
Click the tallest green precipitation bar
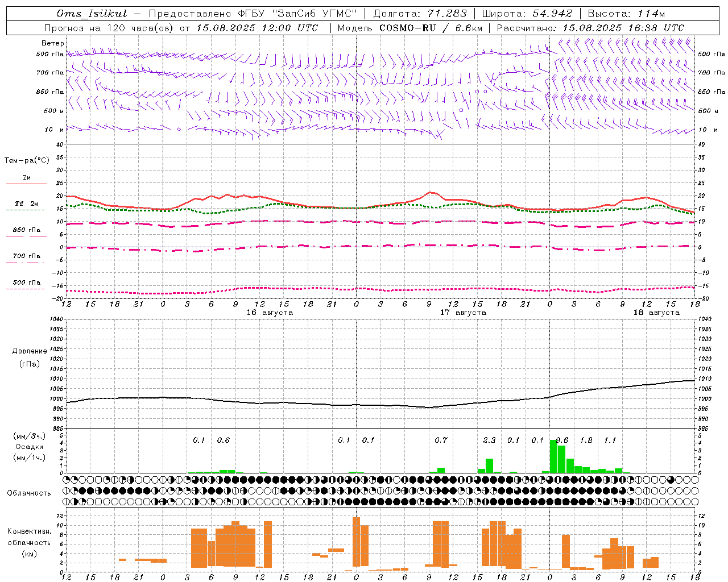pos(553,456)
